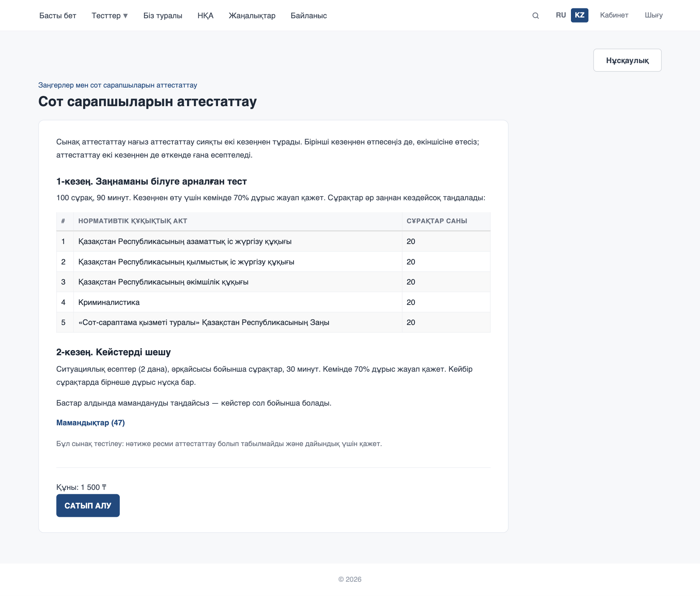Switch language to RU

[561, 15]
